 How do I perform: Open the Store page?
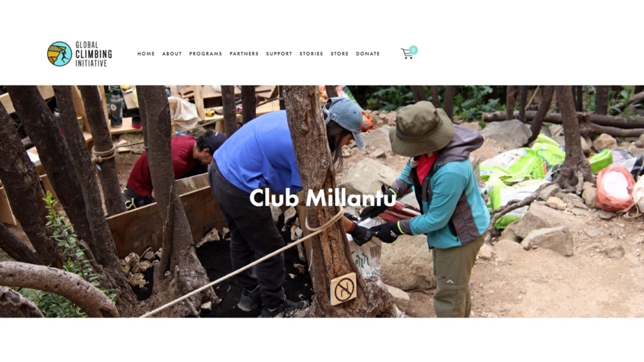coord(339,54)
